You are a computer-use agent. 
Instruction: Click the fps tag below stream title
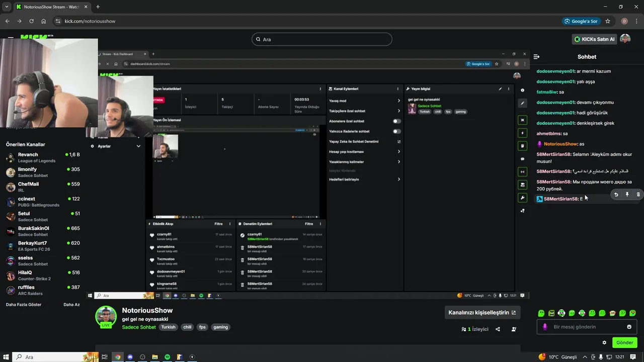coord(202,327)
